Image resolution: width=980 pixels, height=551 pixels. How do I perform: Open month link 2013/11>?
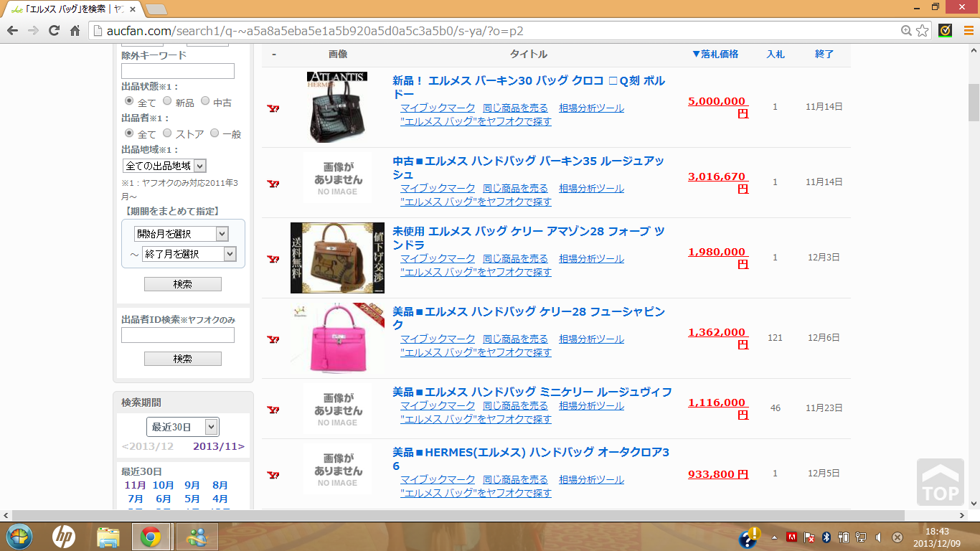219,446
